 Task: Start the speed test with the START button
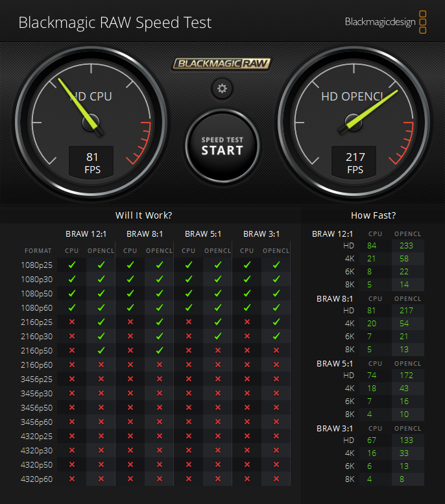(222, 146)
